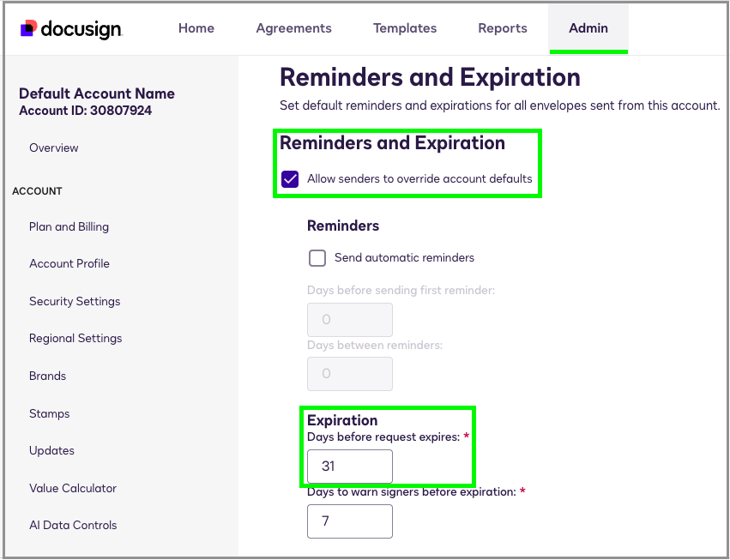
Task: Open Plan and Billing settings
Action: [69, 226]
